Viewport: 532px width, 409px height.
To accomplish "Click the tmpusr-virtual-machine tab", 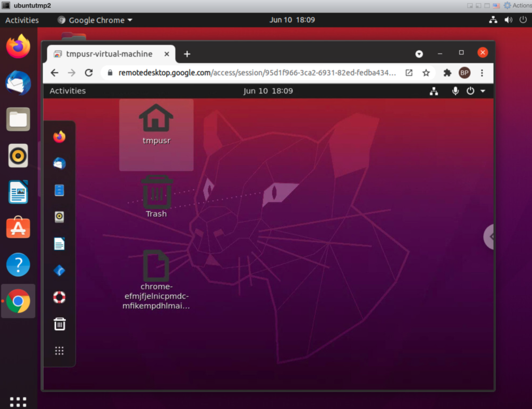I will [x=111, y=54].
